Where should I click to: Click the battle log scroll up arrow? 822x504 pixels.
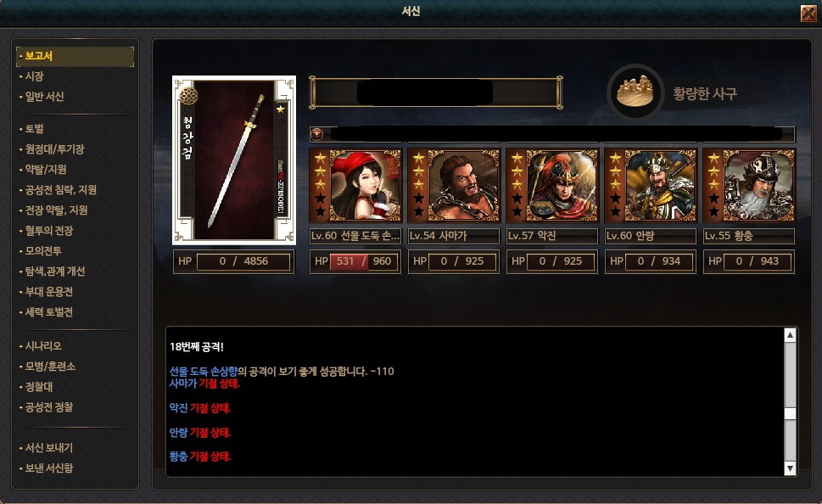(790, 335)
